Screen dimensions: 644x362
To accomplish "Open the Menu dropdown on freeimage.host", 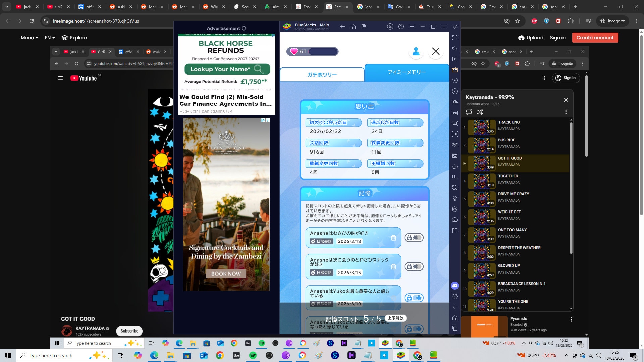I will pyautogui.click(x=29, y=38).
